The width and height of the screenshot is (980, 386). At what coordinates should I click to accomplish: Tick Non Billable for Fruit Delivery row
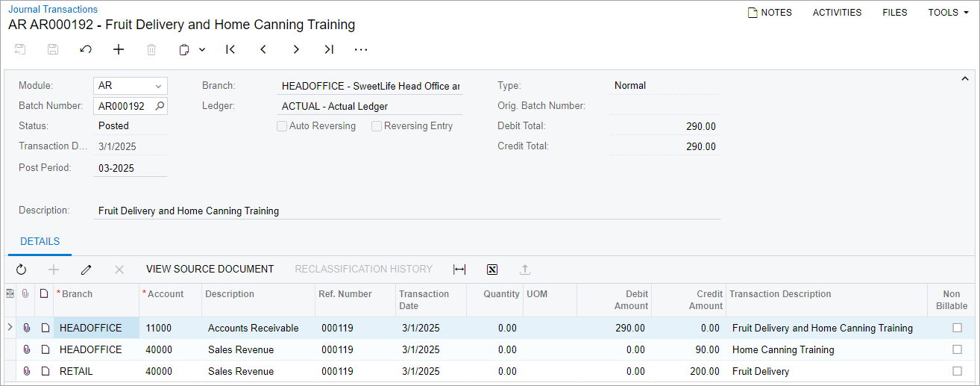(957, 371)
